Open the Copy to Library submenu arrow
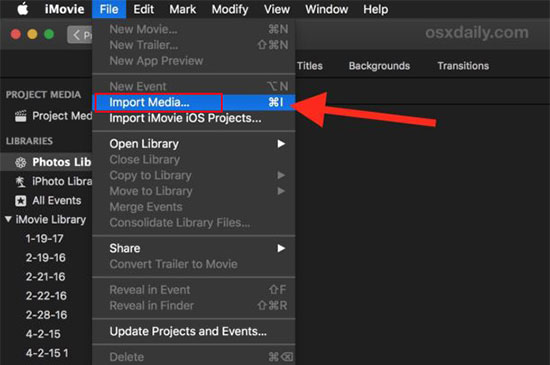Screen dimensions: 550x365 click(x=281, y=175)
